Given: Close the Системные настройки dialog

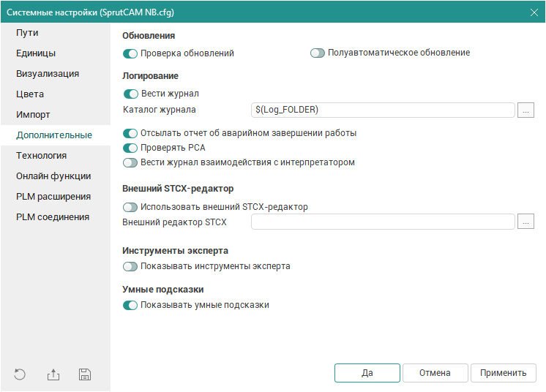Looking at the screenshot, I should coord(534,12).
